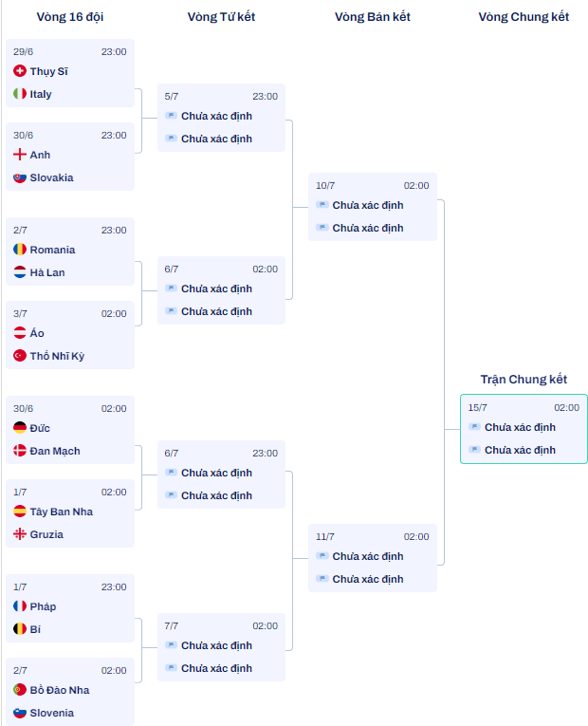Click the Spain flag beside Tây Ban Nha
The height and width of the screenshot is (726, 588).
pyautogui.click(x=19, y=512)
